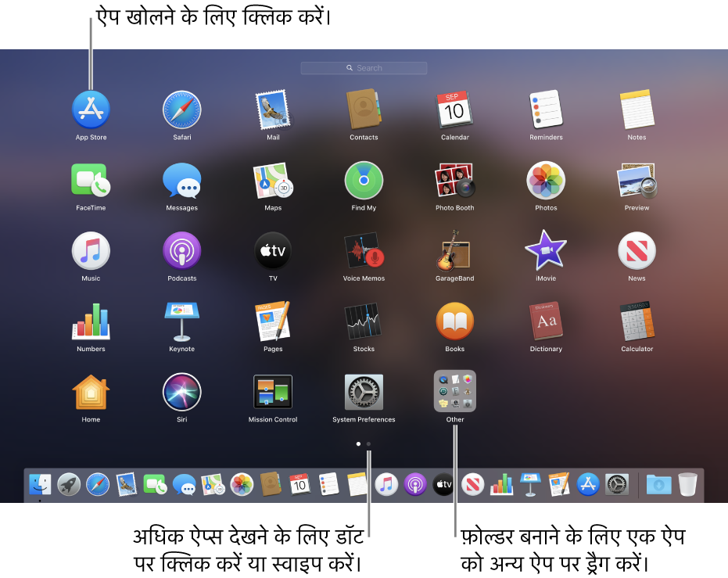Image resolution: width=728 pixels, height=578 pixels.
Task: Launch Music from the Dock
Action: tap(386, 485)
